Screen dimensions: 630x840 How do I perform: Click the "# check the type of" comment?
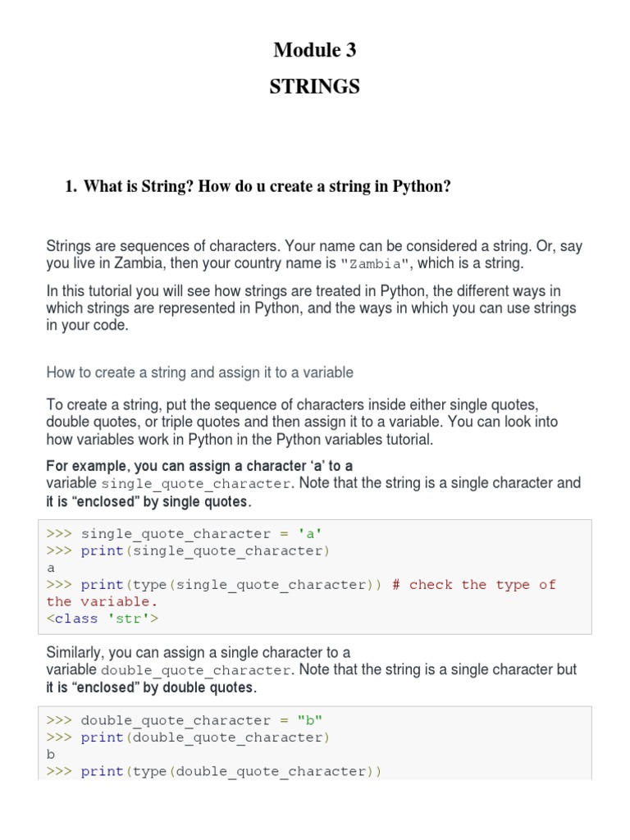pos(474,585)
